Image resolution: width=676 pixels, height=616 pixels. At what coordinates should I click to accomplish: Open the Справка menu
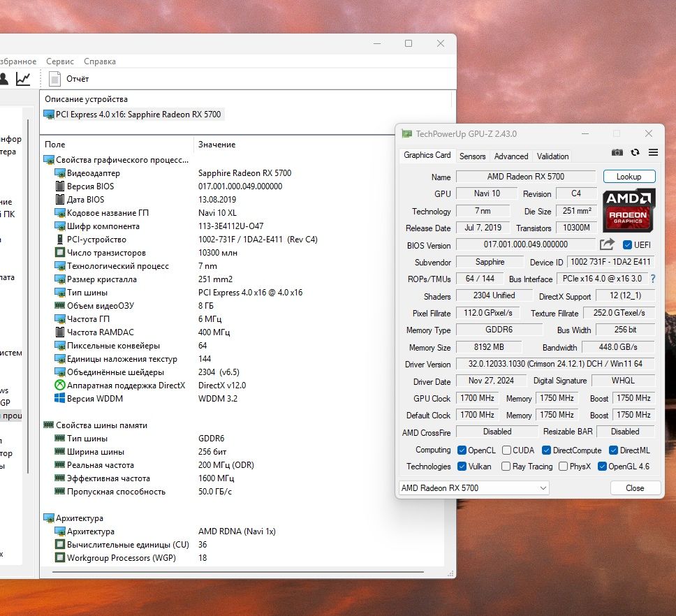(100, 61)
